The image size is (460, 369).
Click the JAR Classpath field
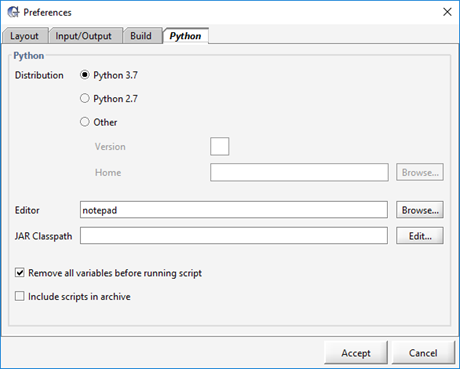click(234, 236)
